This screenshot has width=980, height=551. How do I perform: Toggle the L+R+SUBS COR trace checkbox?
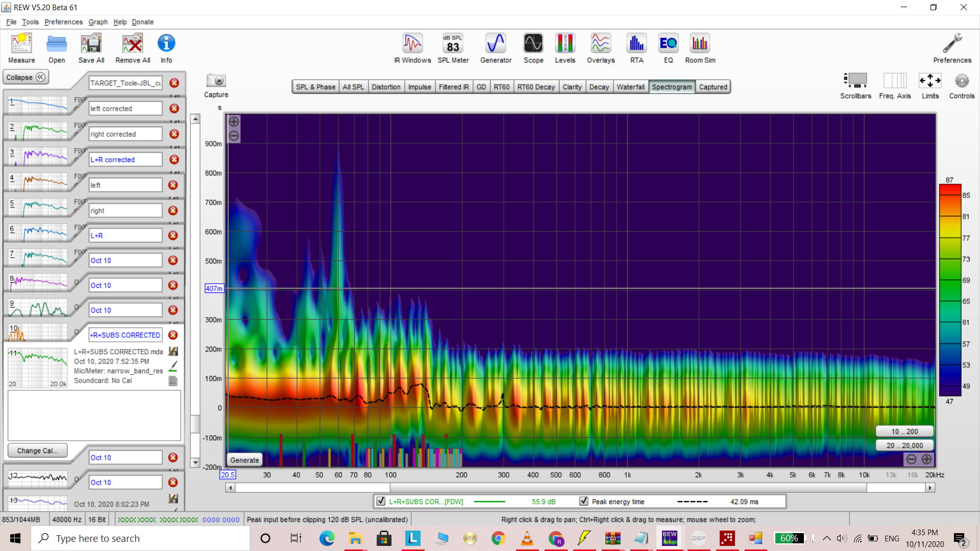381,502
